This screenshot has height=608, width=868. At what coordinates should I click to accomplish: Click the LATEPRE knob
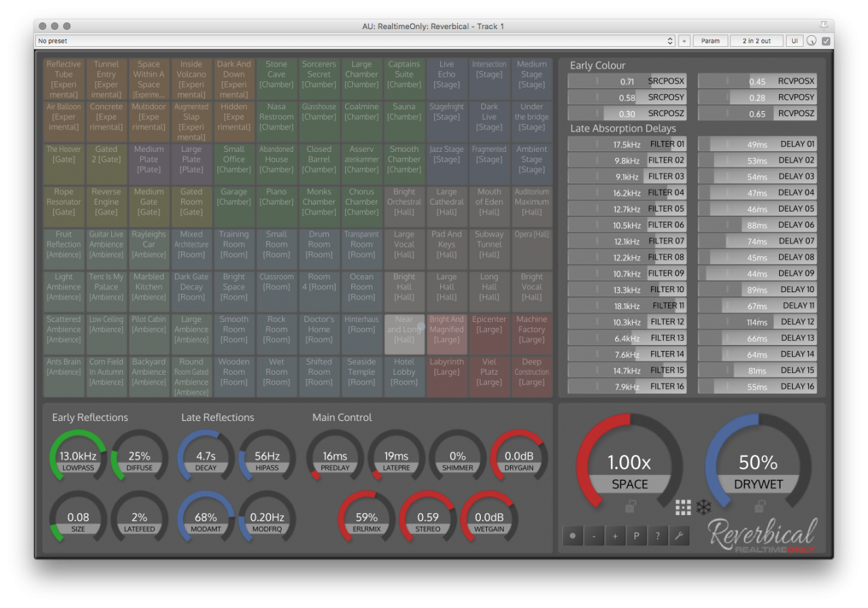396,458
